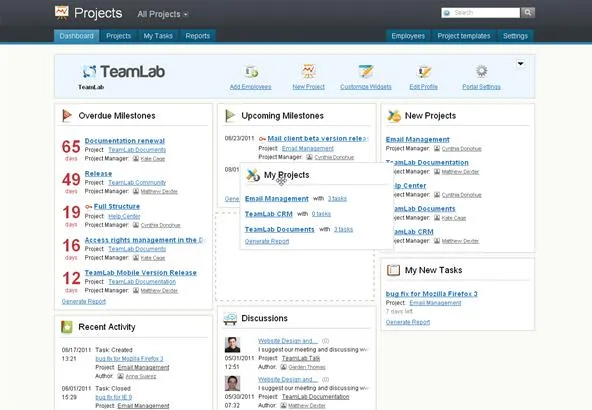Open the Release milestone link

pos(98,174)
